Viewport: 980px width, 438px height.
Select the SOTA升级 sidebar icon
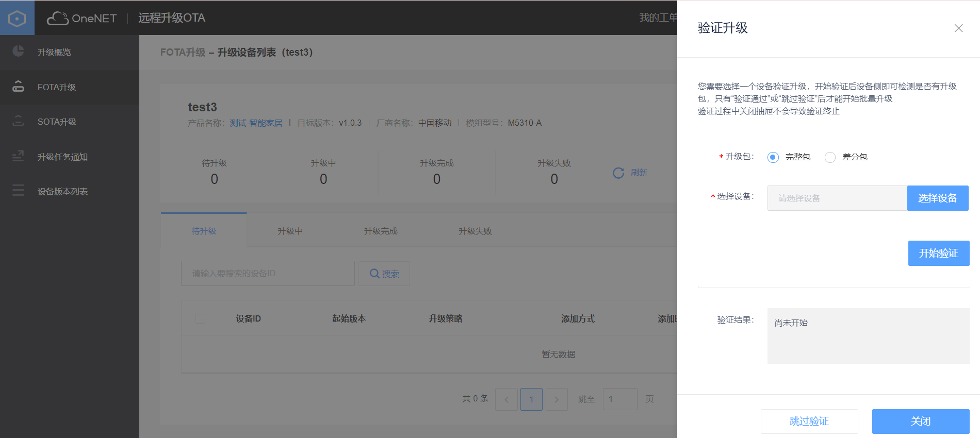point(18,121)
